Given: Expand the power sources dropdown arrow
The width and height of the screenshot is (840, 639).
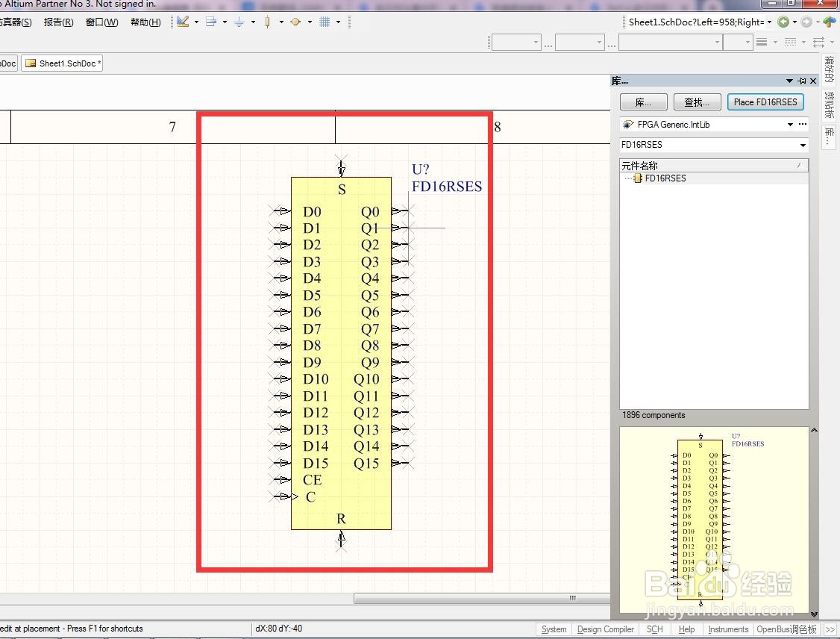Looking at the screenshot, I should pos(253,22).
